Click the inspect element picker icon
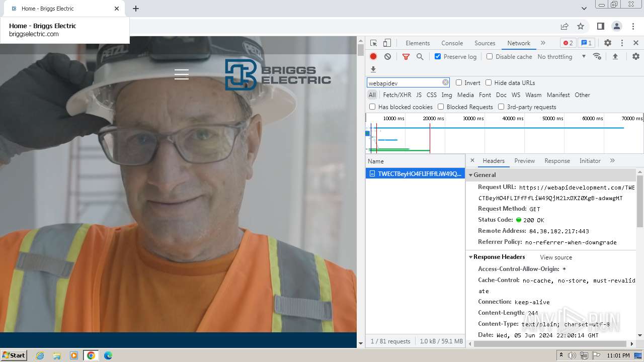 pos(373,43)
